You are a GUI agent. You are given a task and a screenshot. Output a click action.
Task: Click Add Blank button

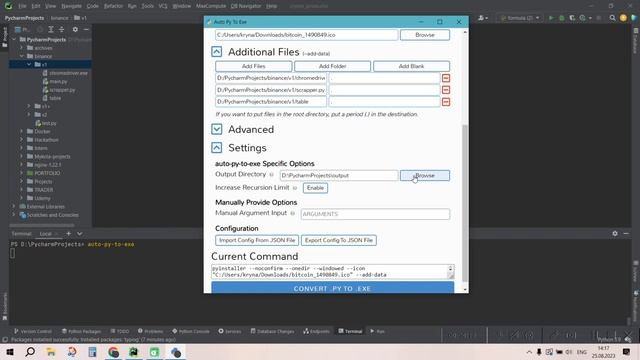[x=411, y=66]
